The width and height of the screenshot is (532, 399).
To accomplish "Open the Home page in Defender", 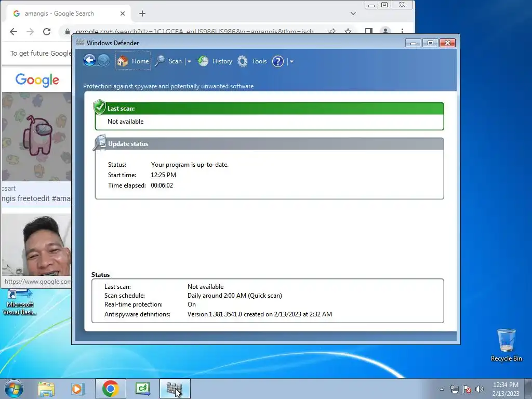I will [132, 61].
